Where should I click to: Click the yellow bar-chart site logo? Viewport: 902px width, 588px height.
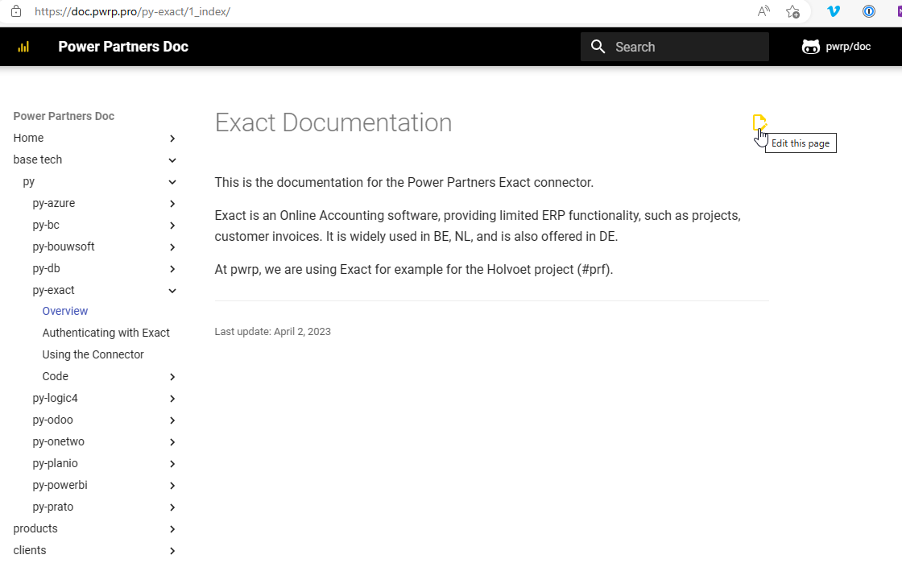(23, 48)
